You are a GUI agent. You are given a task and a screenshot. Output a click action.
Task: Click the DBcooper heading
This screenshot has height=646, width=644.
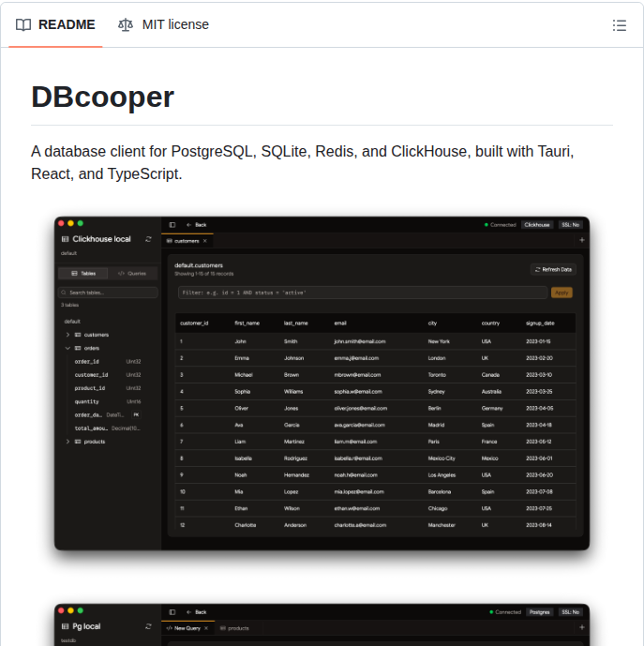click(102, 98)
